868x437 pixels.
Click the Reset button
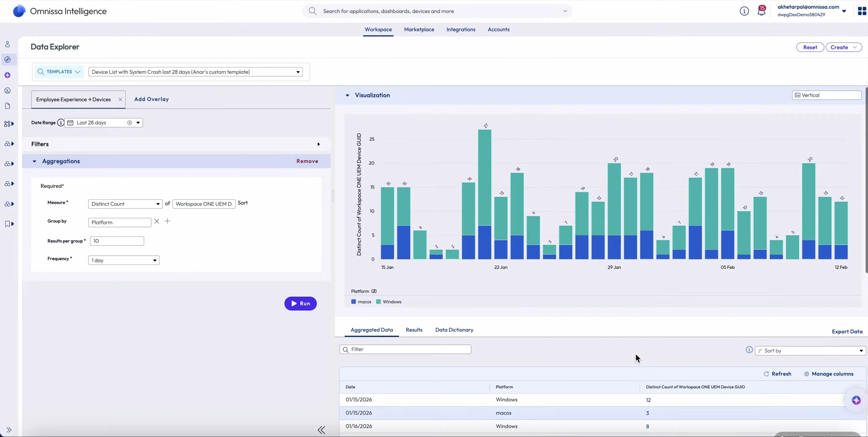[810, 47]
